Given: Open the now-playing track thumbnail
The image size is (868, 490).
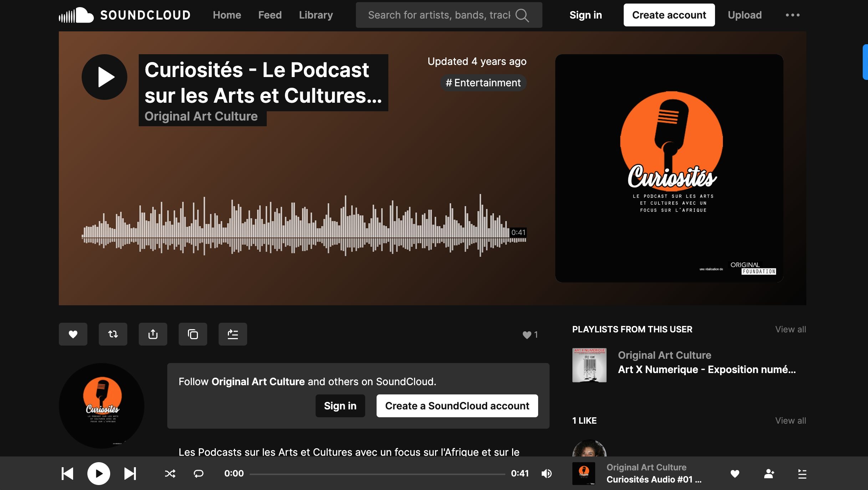Looking at the screenshot, I should coord(584,474).
